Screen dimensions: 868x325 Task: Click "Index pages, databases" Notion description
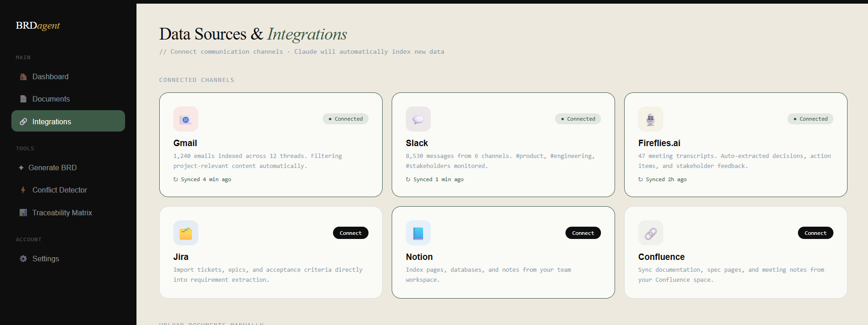(488, 274)
